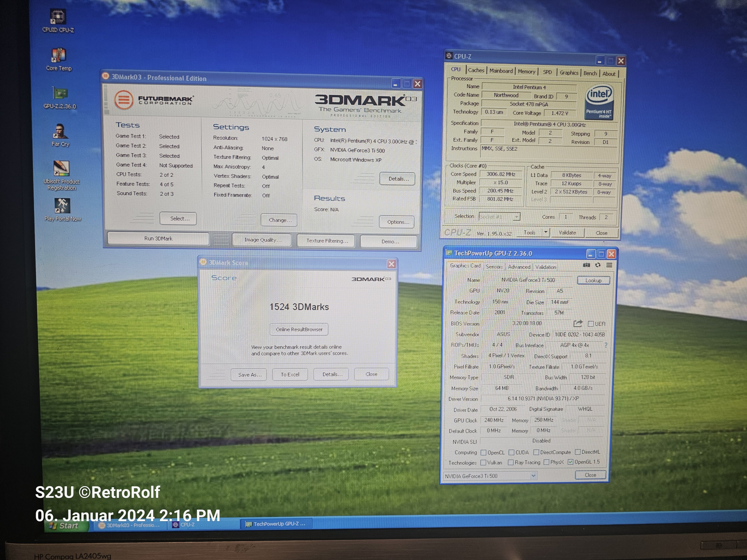Toggle the OpenCL checkbox
Image resolution: width=747 pixels, height=560 pixels.
(483, 452)
